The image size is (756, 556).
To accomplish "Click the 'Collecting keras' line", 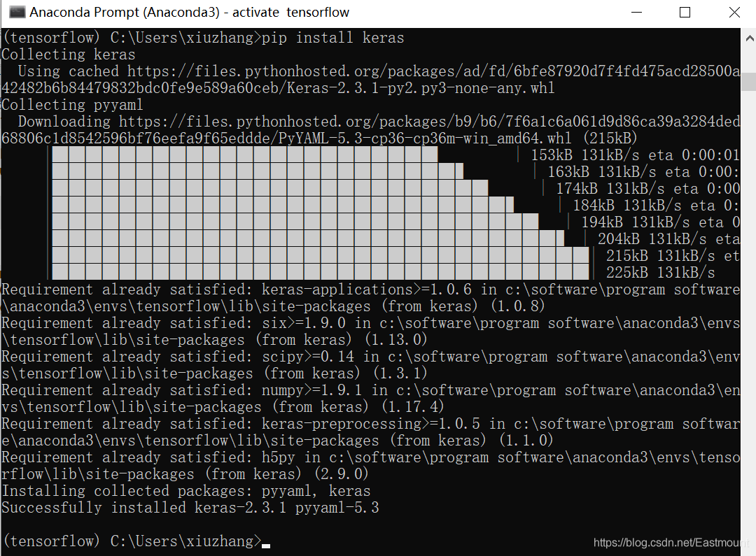I will [69, 55].
